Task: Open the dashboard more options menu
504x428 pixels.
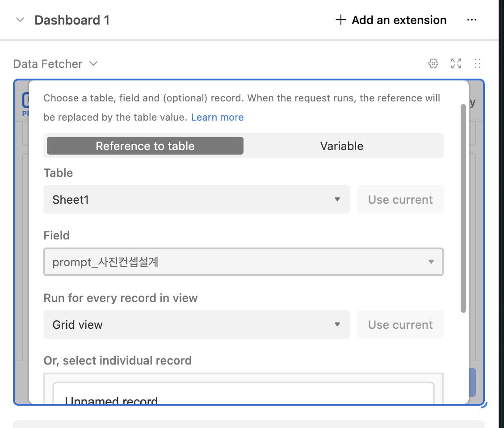Action: coord(471,20)
